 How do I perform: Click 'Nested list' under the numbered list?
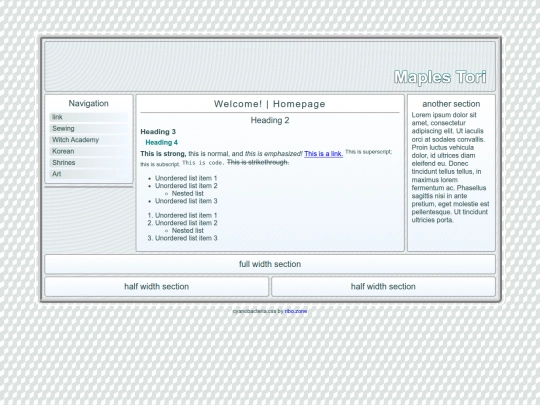tap(188, 230)
